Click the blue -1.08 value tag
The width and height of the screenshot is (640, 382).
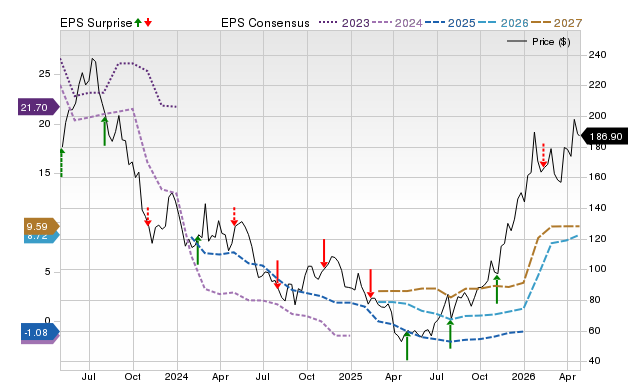tap(40, 333)
